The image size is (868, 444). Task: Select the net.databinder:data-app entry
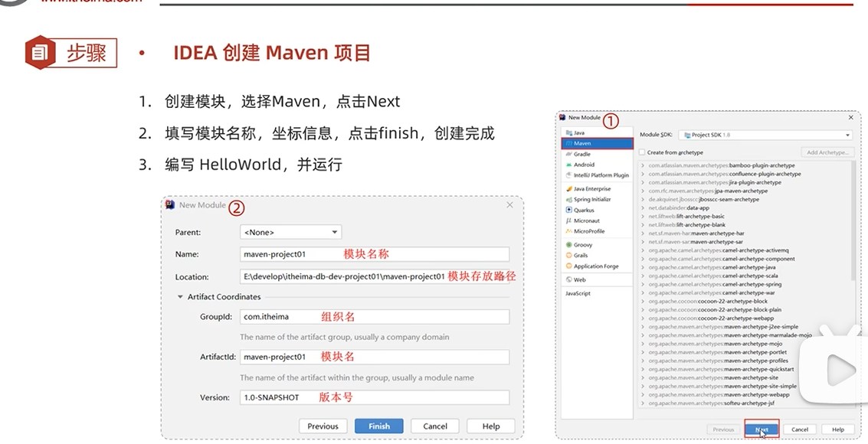click(x=679, y=208)
